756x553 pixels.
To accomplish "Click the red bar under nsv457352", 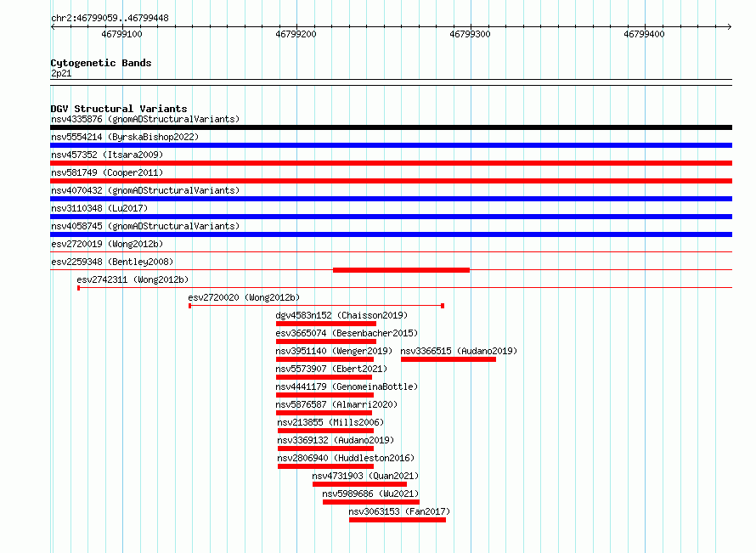I will tap(391, 163).
